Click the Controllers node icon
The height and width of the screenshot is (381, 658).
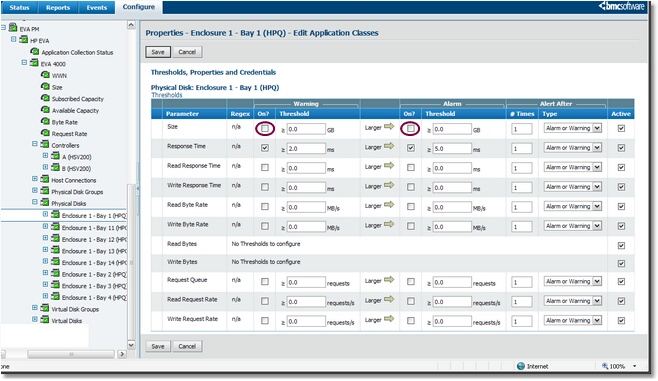point(45,144)
